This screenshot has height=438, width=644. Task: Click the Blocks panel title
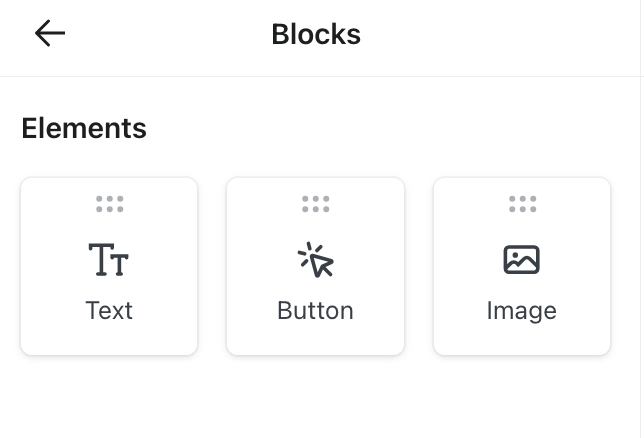[x=316, y=35]
